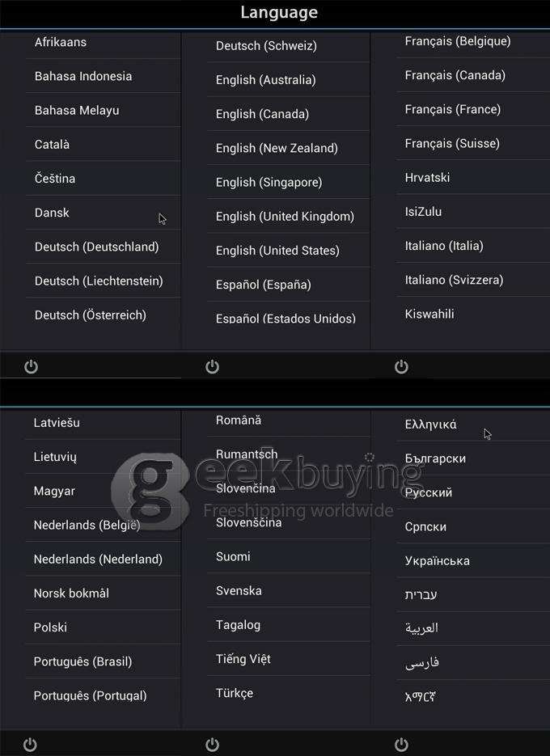550x756 pixels.
Task: Pick Nederlands (Nederland)
Action: [x=98, y=559]
